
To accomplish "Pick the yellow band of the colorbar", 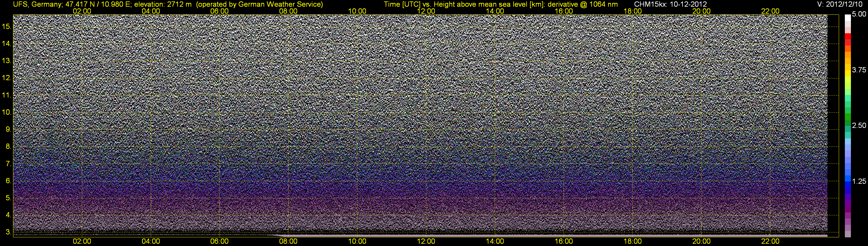I will click(x=848, y=74).
